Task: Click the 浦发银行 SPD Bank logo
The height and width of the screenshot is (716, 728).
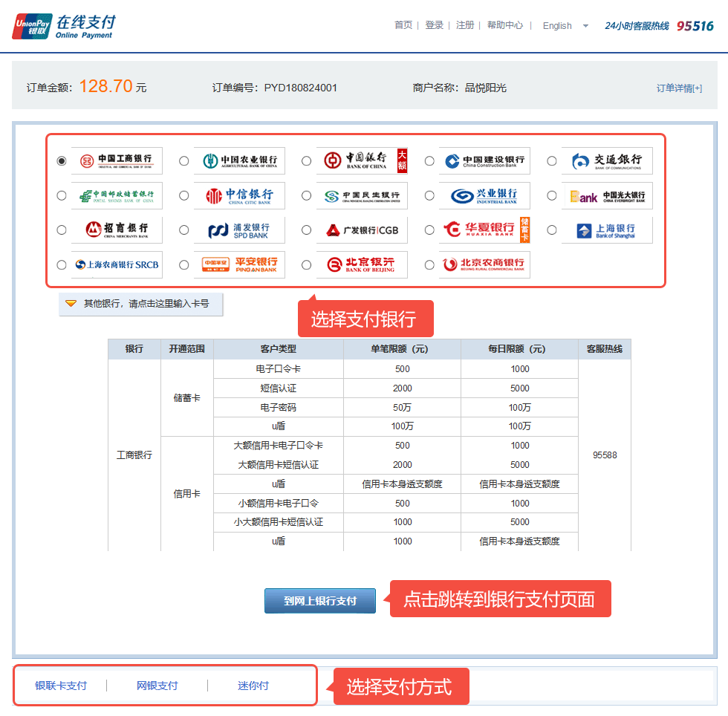Action: click(x=239, y=230)
